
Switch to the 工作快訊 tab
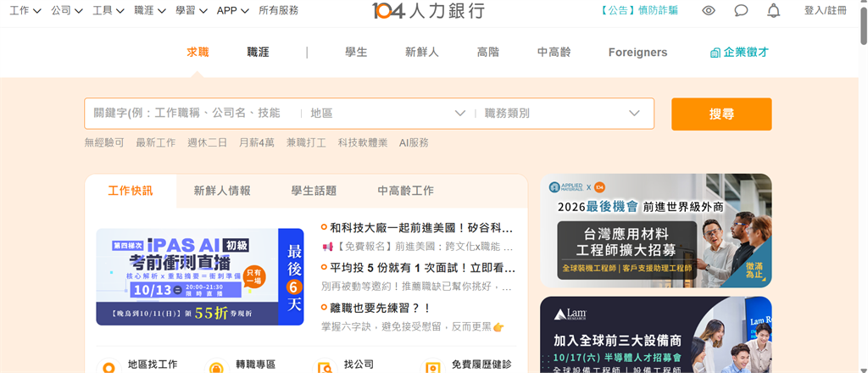131,191
